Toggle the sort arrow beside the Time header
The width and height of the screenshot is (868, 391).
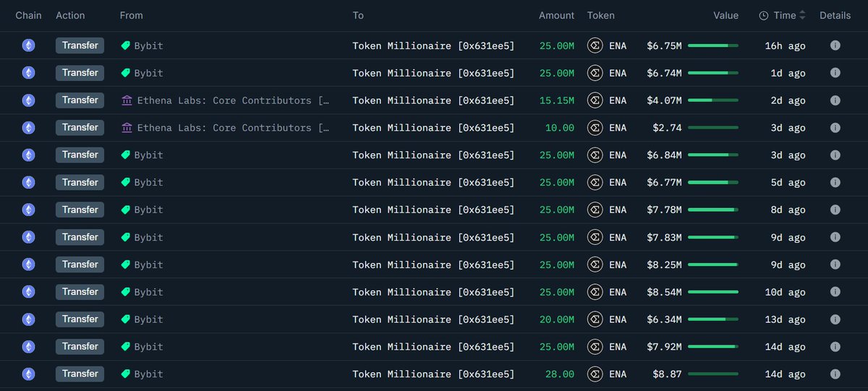click(803, 15)
